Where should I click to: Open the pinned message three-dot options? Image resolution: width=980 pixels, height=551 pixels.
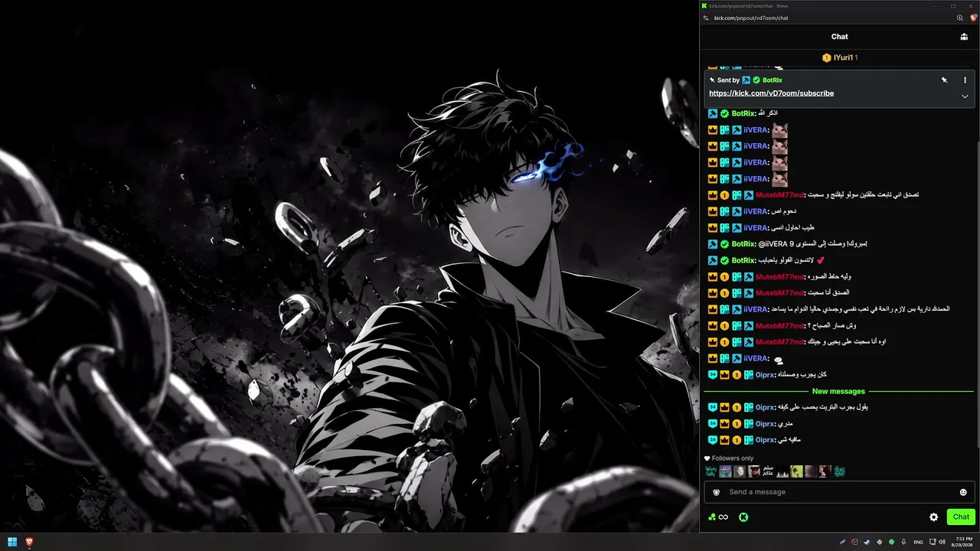click(x=965, y=80)
